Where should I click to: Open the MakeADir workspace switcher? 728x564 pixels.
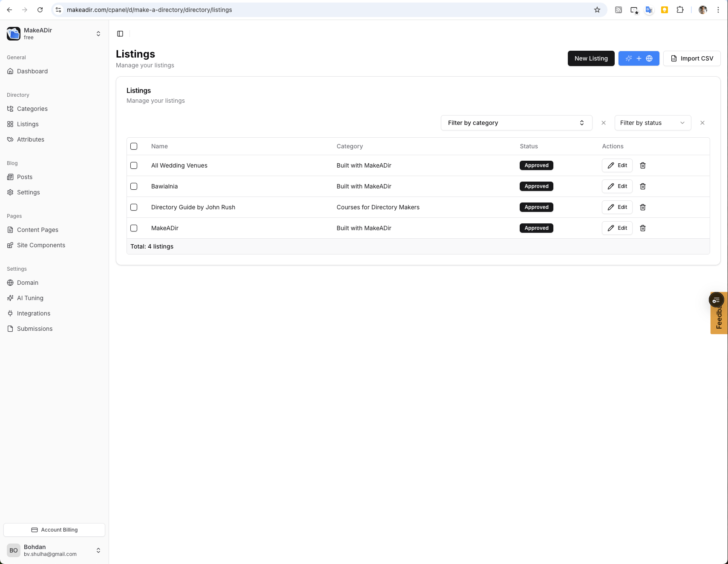[54, 34]
